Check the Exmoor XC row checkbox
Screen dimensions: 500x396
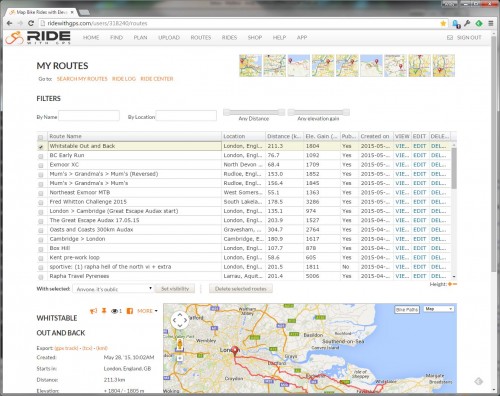[41, 165]
